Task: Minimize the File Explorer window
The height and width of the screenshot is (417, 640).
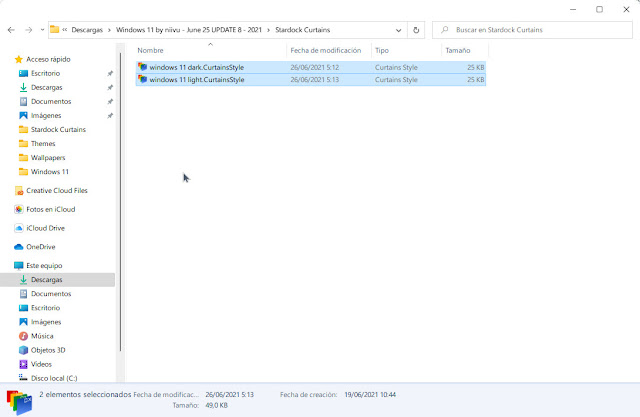Action: coord(573,9)
